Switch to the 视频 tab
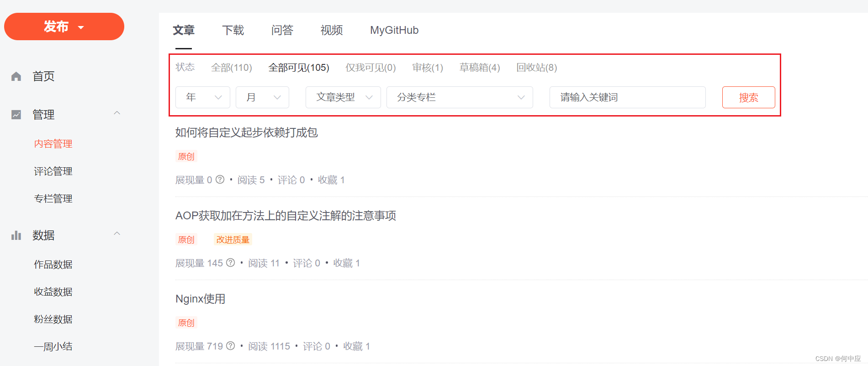The image size is (868, 366). point(332,30)
